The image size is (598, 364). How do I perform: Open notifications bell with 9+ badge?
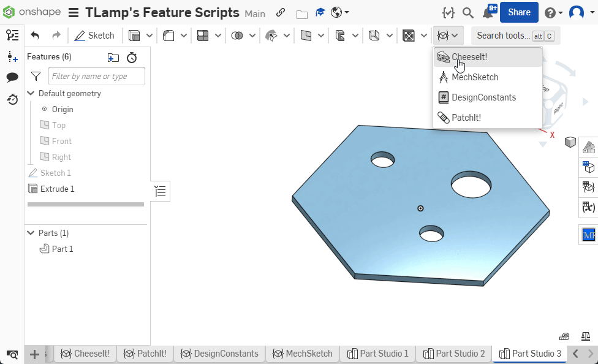click(490, 12)
